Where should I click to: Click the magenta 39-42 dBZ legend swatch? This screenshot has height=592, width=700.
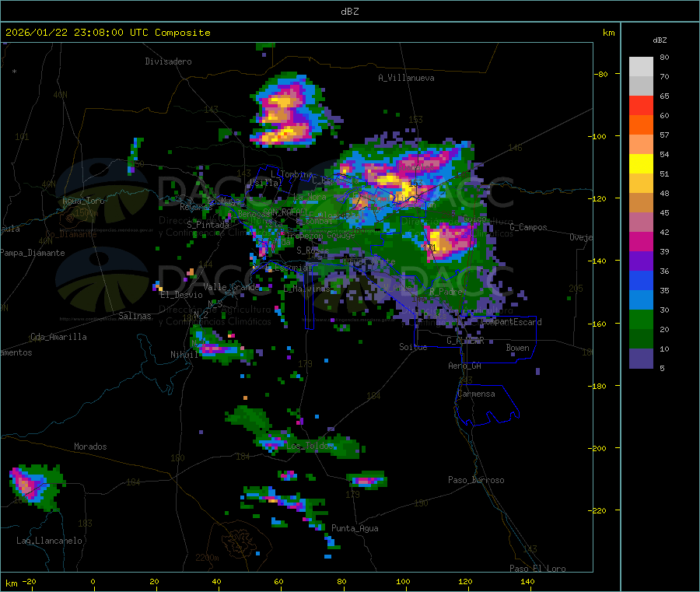pyautogui.click(x=641, y=241)
